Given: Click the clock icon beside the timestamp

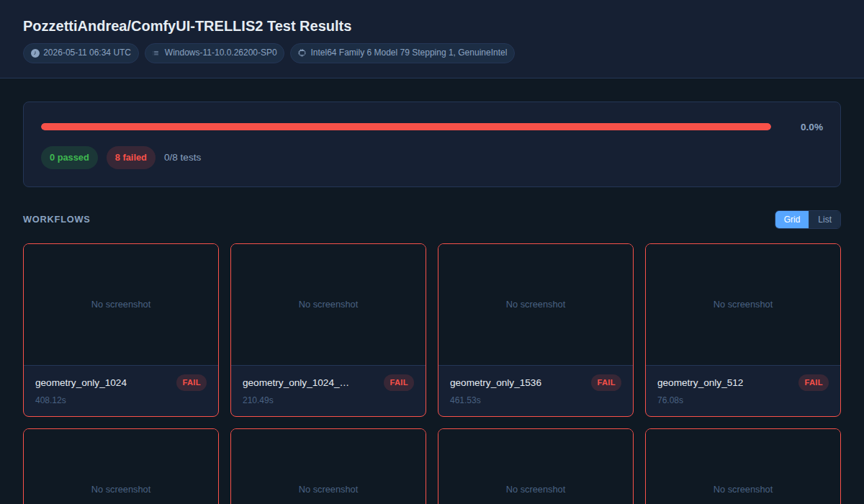Looking at the screenshot, I should 35,53.
